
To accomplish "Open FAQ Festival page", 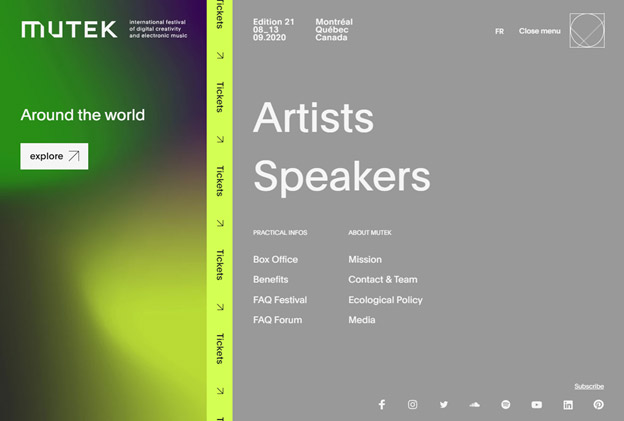I will pos(280,300).
